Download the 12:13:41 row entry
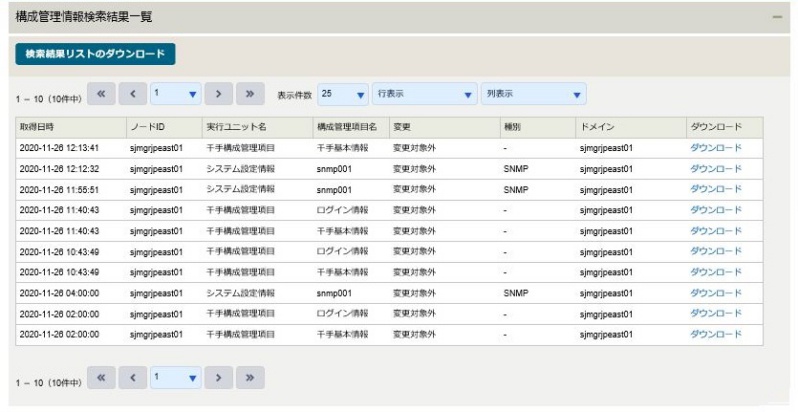798x412 pixels. click(x=716, y=148)
